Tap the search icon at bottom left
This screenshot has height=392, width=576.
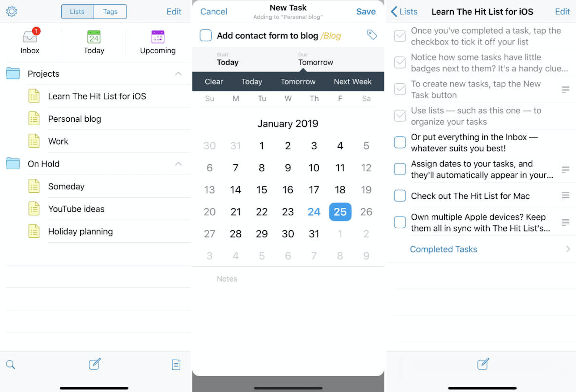[11, 364]
